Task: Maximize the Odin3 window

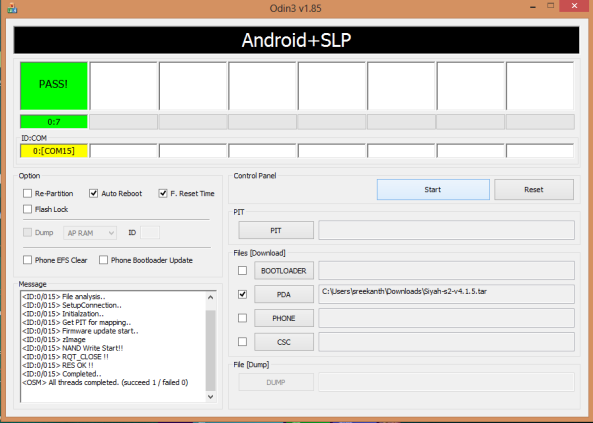Action: [551, 6]
